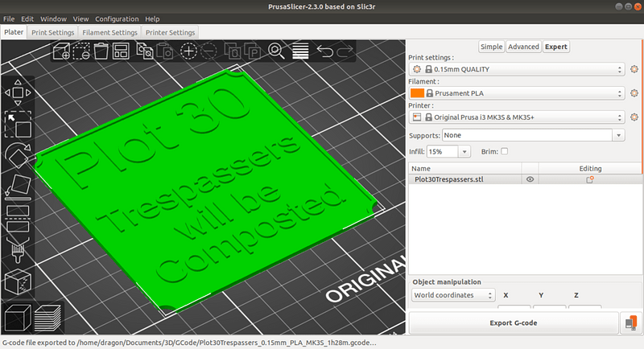Open the View menu
The width and height of the screenshot is (644, 349).
[x=80, y=18]
